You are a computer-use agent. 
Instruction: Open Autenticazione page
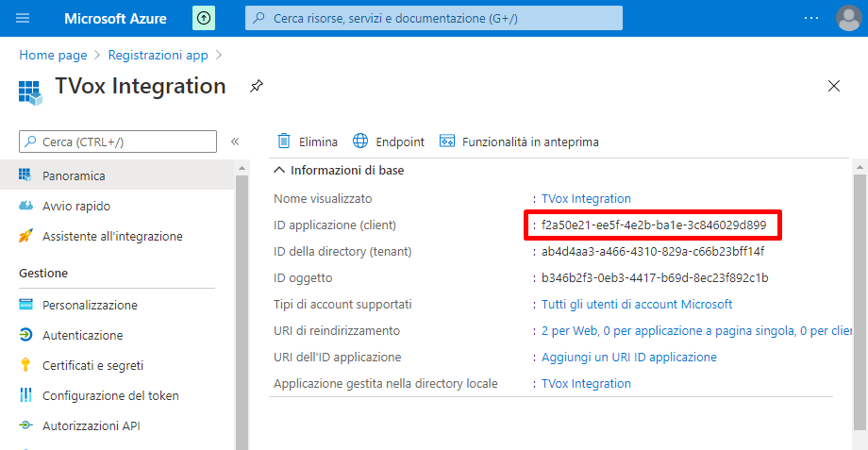coord(82,336)
